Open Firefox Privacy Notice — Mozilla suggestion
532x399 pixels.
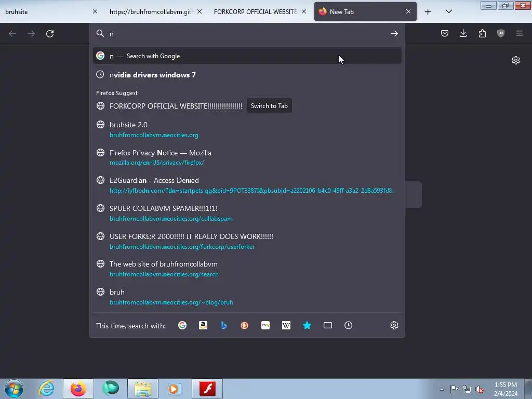[247, 157]
